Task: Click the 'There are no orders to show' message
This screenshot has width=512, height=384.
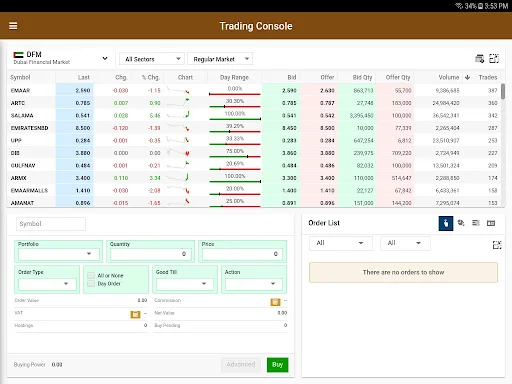Action: click(x=403, y=272)
